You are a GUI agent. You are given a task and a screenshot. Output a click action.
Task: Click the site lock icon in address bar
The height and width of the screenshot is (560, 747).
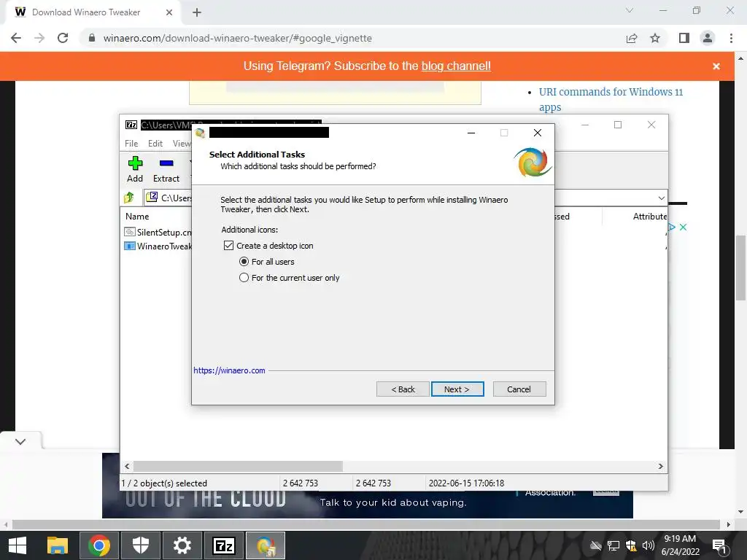tap(92, 38)
